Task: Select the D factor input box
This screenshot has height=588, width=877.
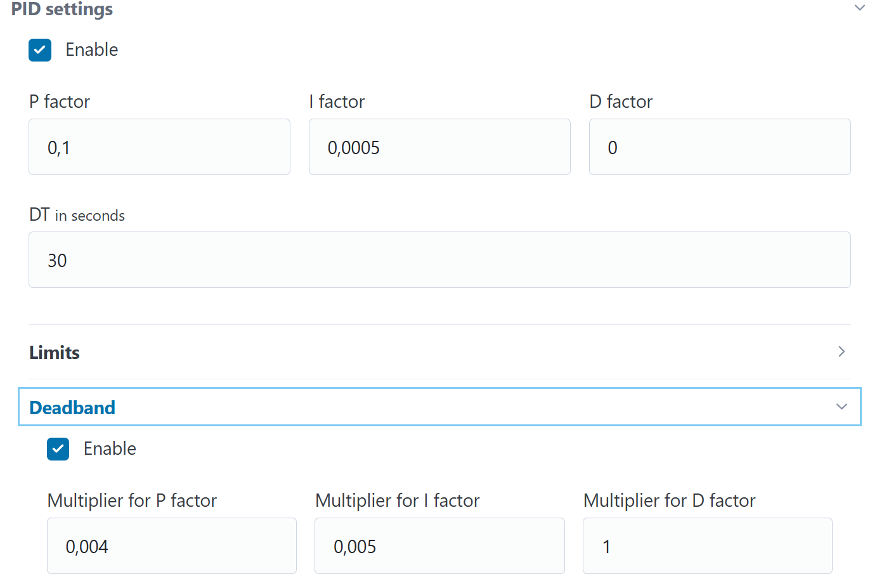Action: [x=719, y=147]
